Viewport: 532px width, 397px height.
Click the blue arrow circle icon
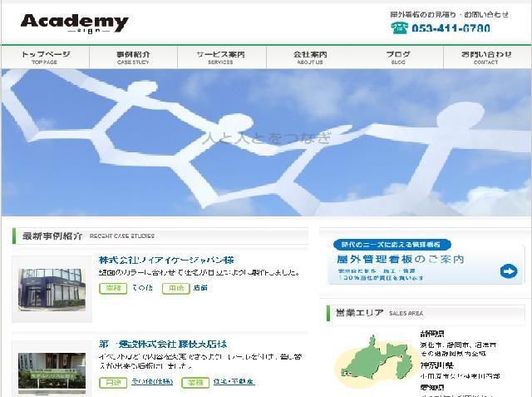[508, 271]
